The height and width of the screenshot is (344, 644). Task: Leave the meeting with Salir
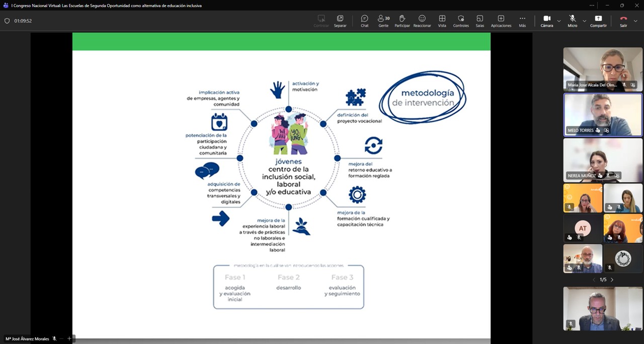(623, 21)
